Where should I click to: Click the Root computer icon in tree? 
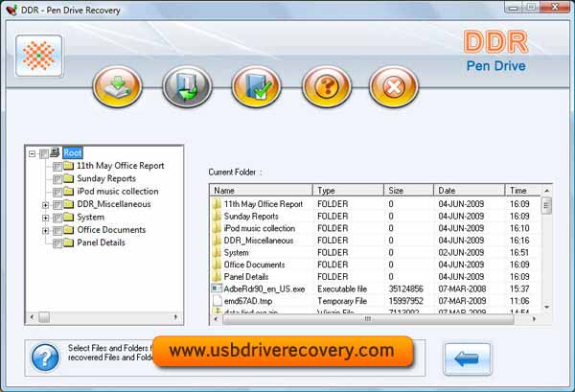coord(55,152)
